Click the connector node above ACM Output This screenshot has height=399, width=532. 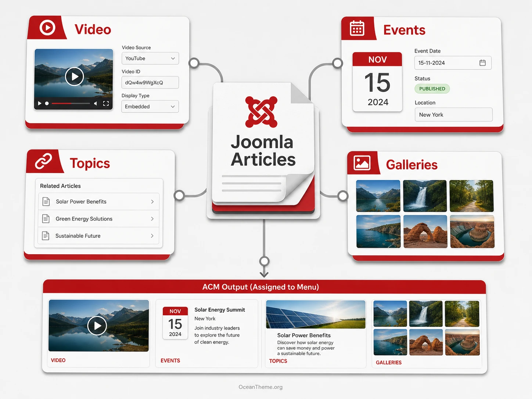coord(264,261)
